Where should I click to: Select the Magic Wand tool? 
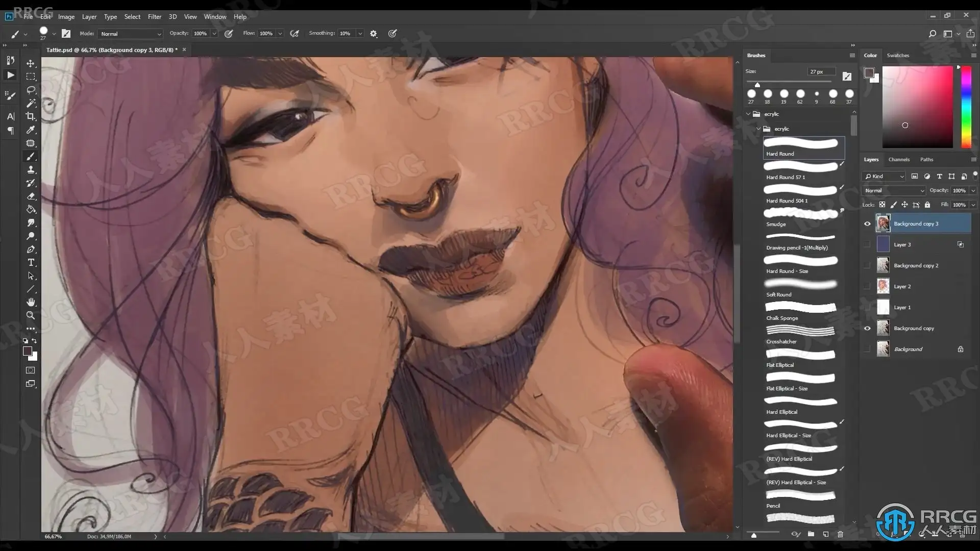[x=31, y=103]
